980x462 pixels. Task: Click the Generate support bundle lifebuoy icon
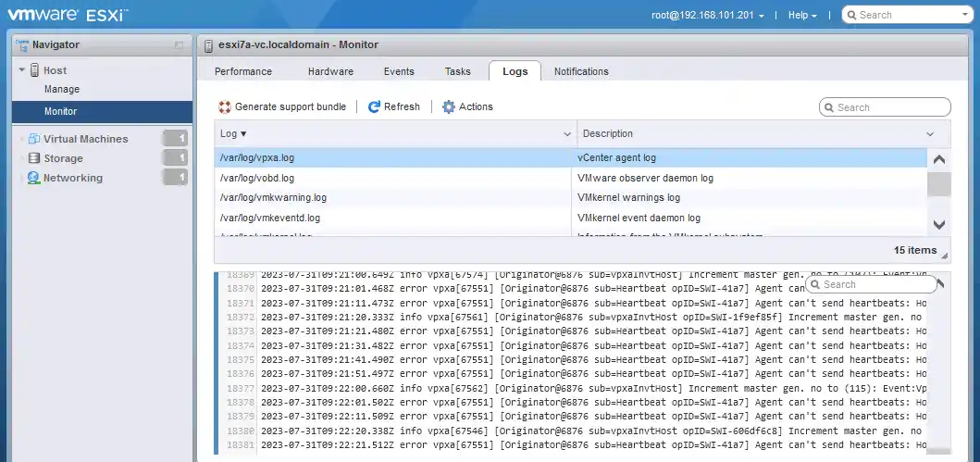pos(225,107)
